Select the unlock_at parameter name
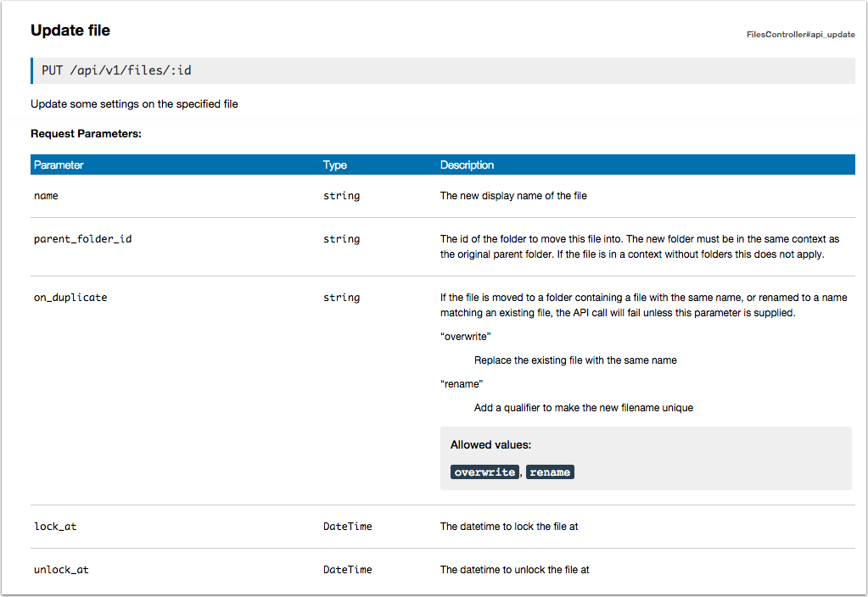 coord(61,570)
